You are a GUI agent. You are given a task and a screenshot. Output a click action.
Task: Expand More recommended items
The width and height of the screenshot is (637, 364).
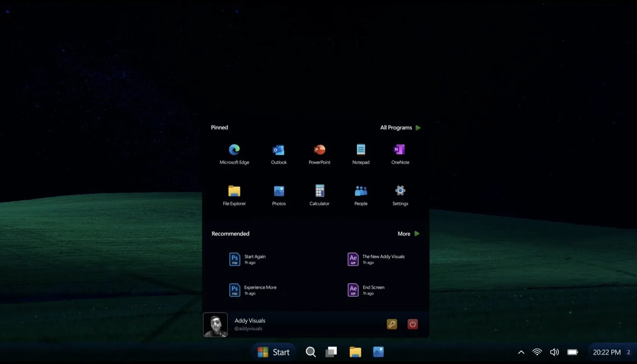coord(408,234)
